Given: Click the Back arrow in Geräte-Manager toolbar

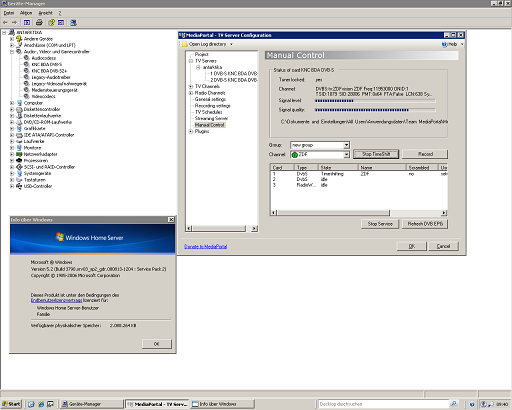Looking at the screenshot, I should (x=5, y=23).
